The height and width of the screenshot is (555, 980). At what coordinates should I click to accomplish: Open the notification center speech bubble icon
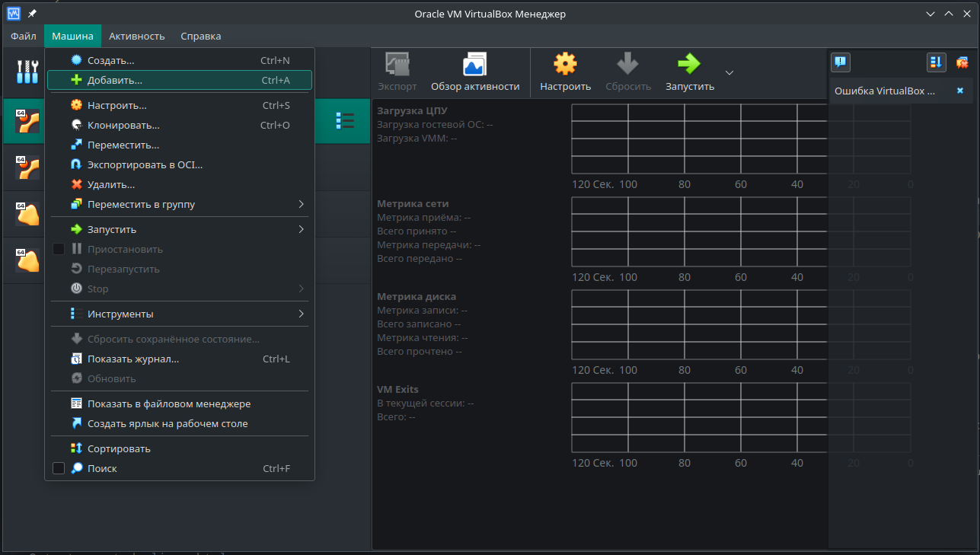pyautogui.click(x=841, y=62)
